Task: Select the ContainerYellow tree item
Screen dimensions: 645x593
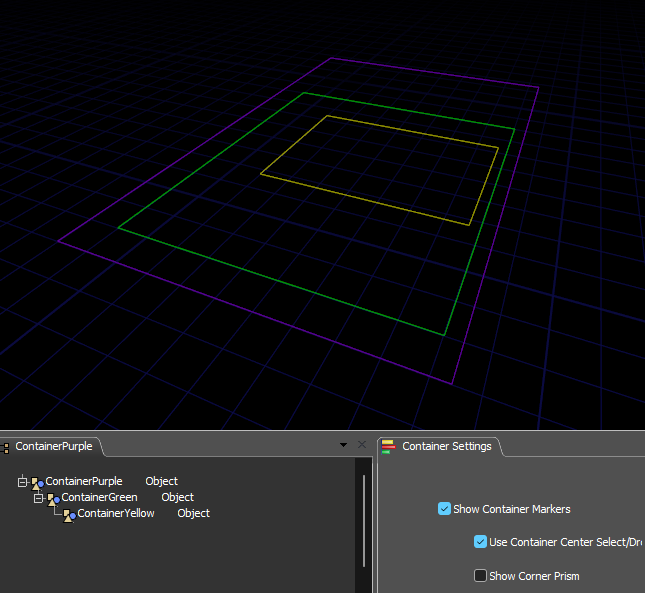Action: point(116,513)
